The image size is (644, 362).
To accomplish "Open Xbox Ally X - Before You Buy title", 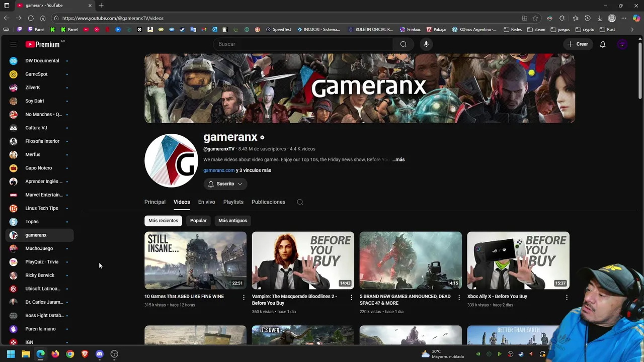I will (x=497, y=297).
